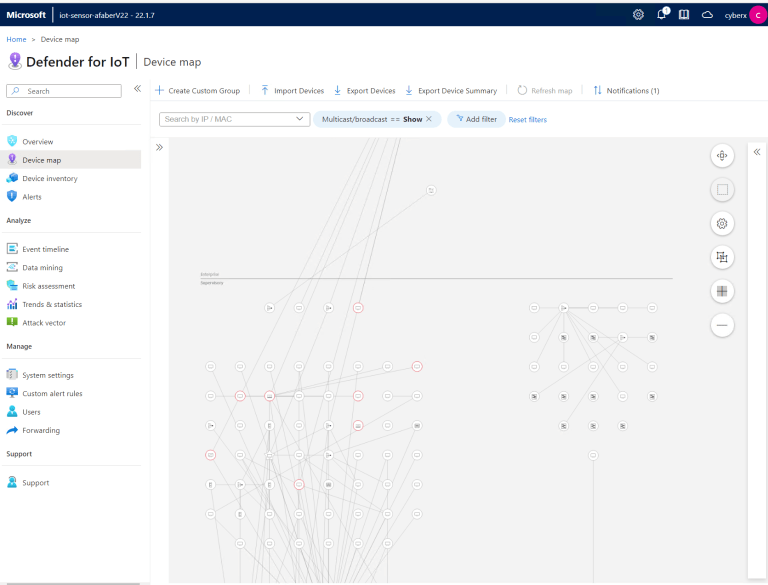This screenshot has width=768, height=585.
Task: Collapse the right side details panel
Action: pos(756,152)
